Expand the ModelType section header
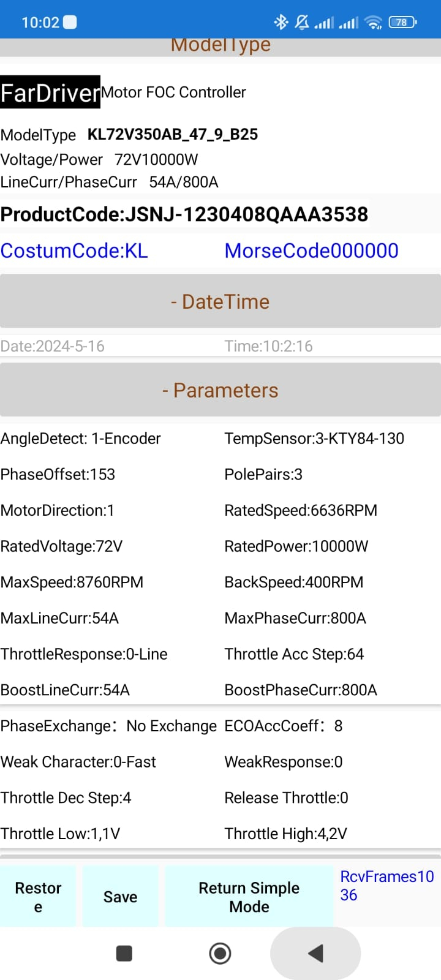The height and width of the screenshot is (980, 441). tap(221, 47)
